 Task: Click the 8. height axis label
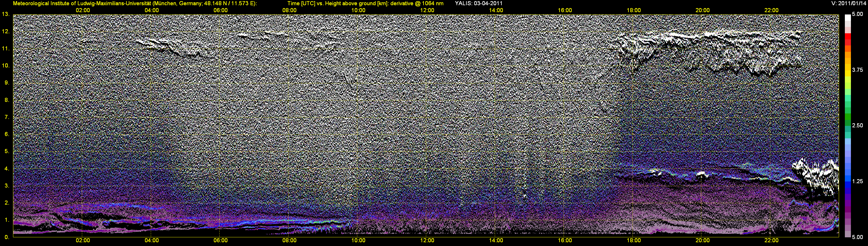(6, 100)
